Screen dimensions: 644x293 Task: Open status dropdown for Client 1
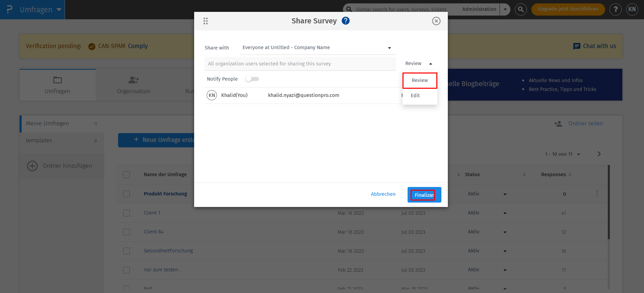coord(505,213)
